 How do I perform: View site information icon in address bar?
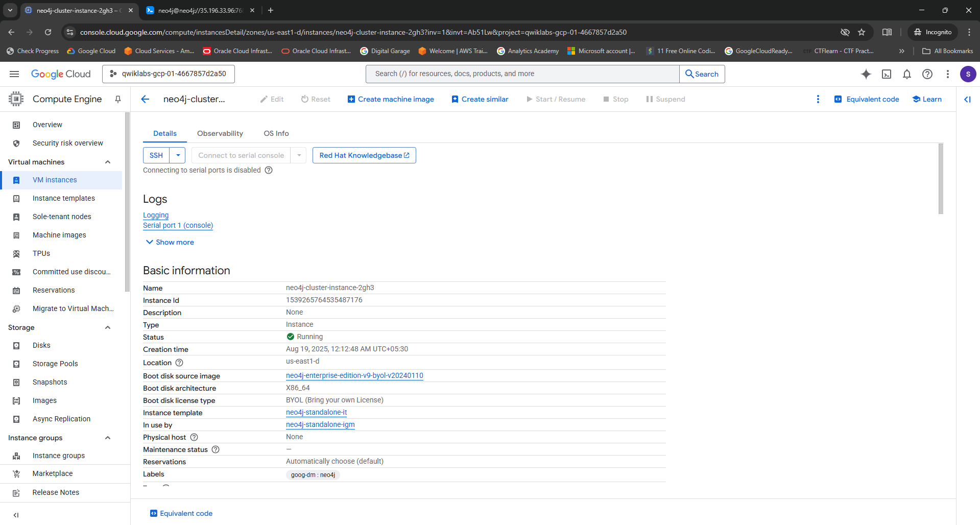(70, 32)
